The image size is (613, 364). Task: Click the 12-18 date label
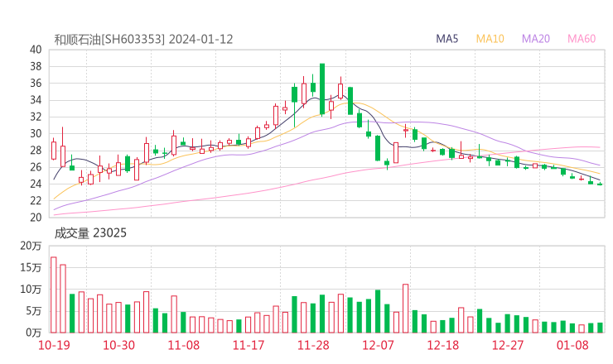[443, 345]
